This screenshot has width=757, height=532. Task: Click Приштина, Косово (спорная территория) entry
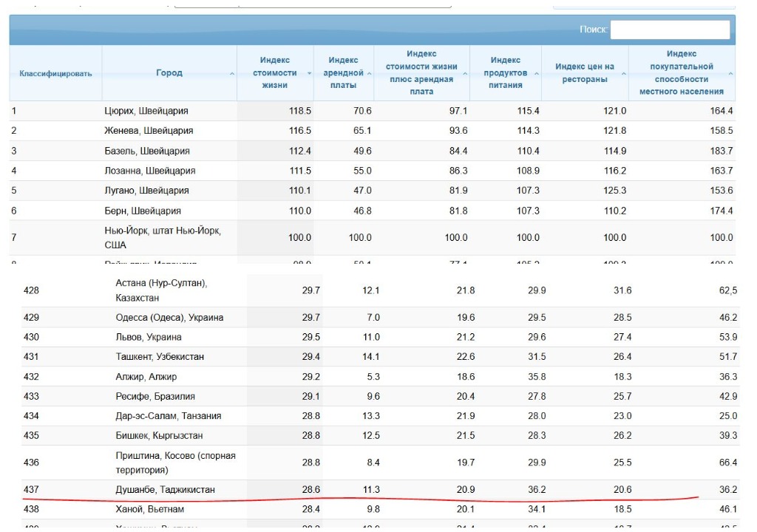pyautogui.click(x=175, y=463)
